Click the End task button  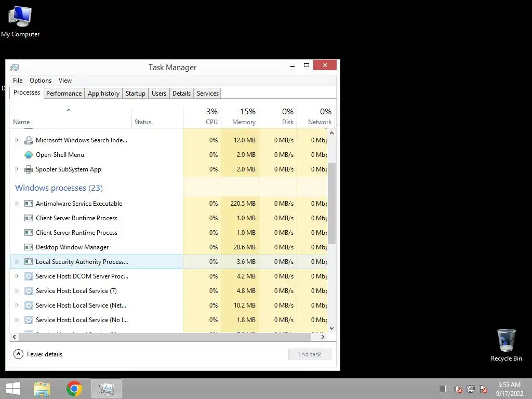[x=310, y=354]
